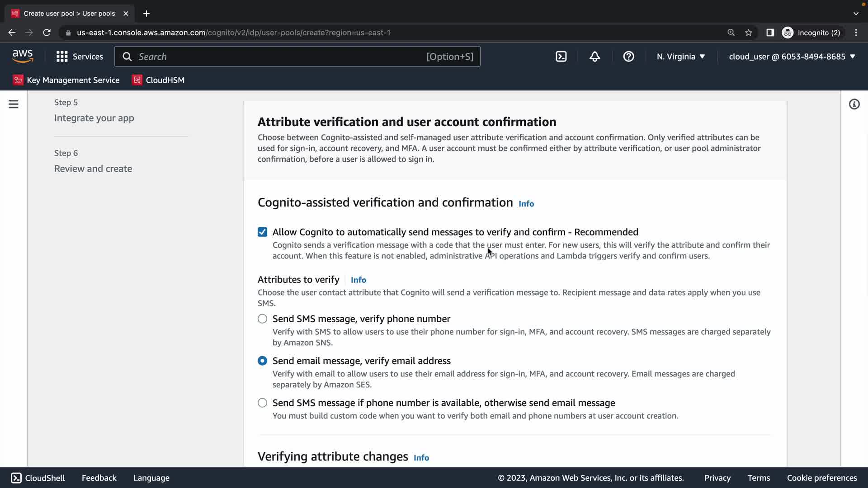Screen dimensions: 868x488
Task: Open the notifications bell icon
Action: (594, 56)
